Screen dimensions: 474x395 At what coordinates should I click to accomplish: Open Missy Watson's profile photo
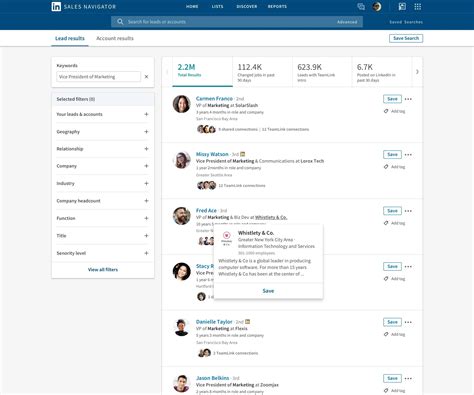182,160
